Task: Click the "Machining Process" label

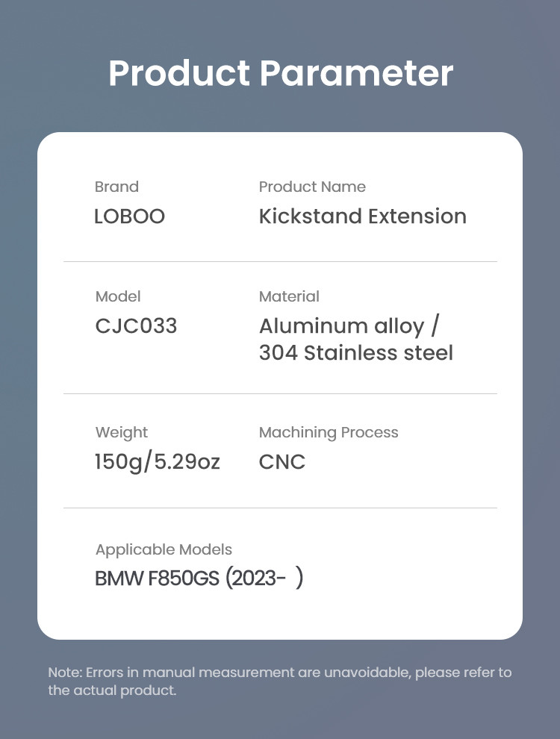Action: (329, 432)
